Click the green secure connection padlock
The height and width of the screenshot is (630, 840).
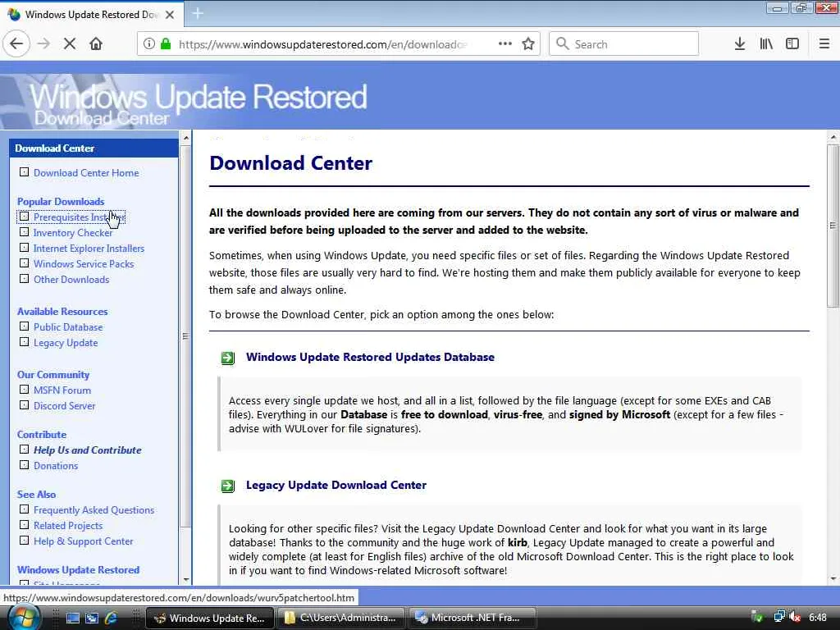point(166,44)
